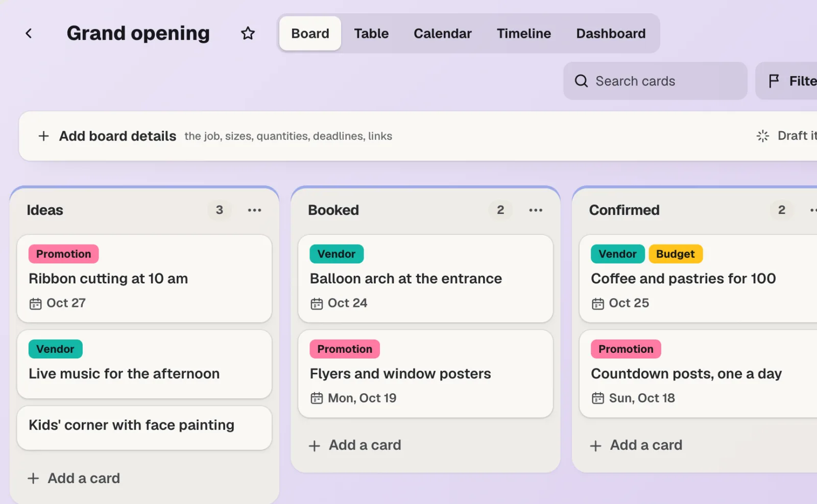817x504 pixels.
Task: Open the Booked column three-dot menu
Action: [x=536, y=210]
